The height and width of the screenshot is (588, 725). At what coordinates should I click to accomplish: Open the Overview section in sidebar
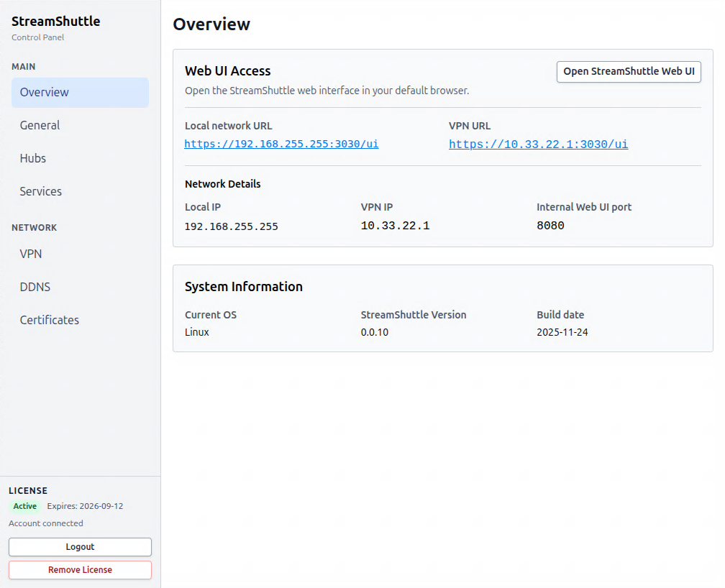click(x=80, y=93)
